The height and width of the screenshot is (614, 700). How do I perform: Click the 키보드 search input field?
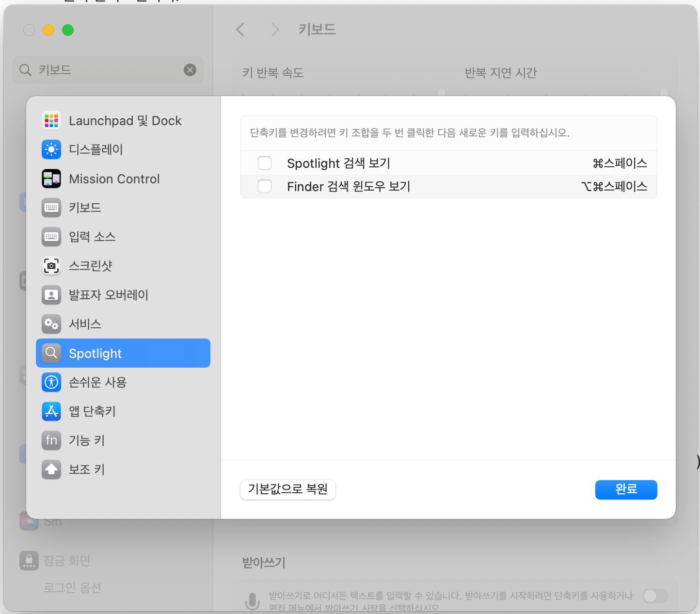click(107, 70)
